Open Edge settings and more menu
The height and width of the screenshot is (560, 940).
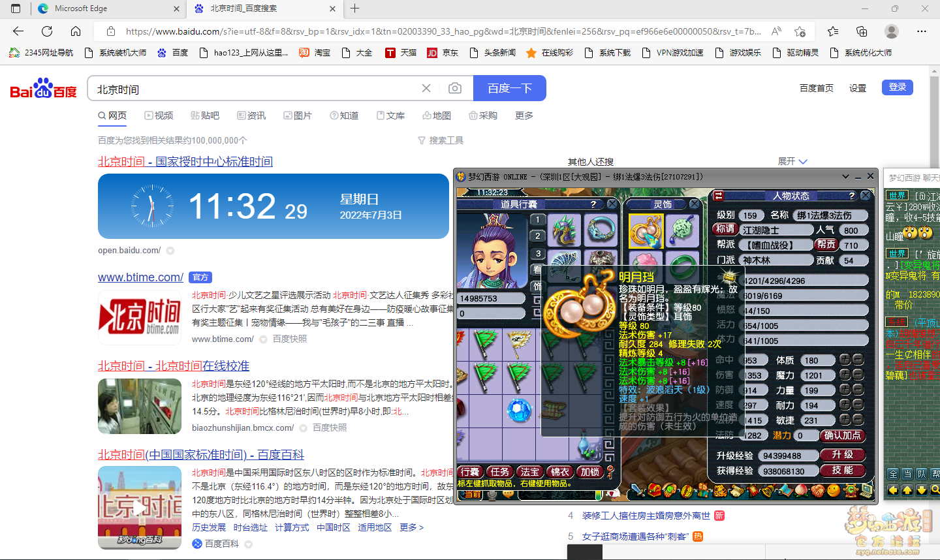point(922,31)
